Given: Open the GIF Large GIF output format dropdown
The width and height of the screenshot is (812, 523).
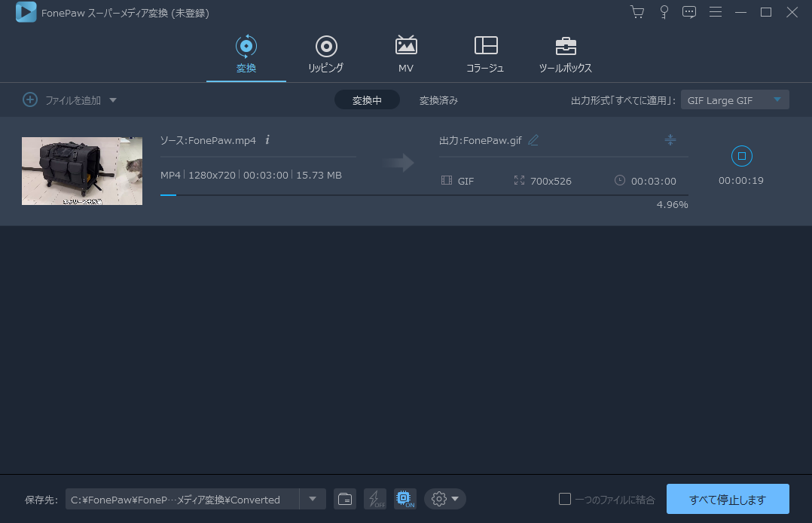Looking at the screenshot, I should click(x=735, y=100).
